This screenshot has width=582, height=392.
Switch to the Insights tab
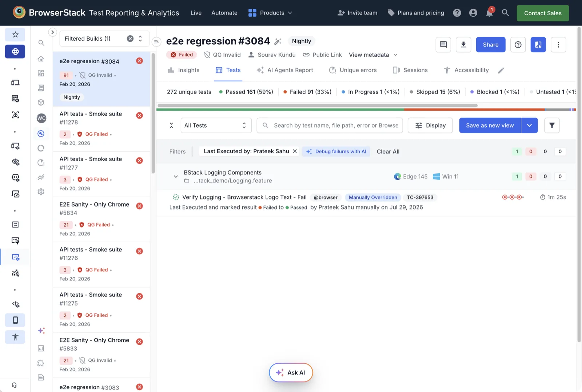[184, 70]
